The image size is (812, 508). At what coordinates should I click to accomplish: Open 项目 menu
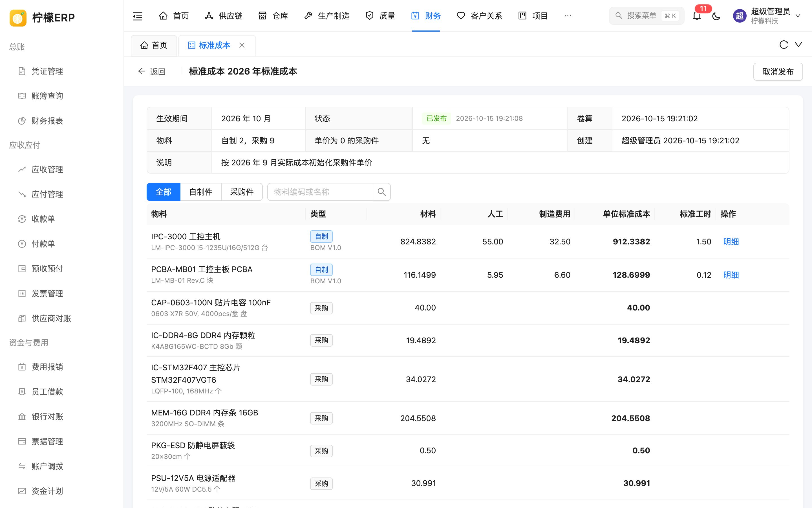[533, 16]
